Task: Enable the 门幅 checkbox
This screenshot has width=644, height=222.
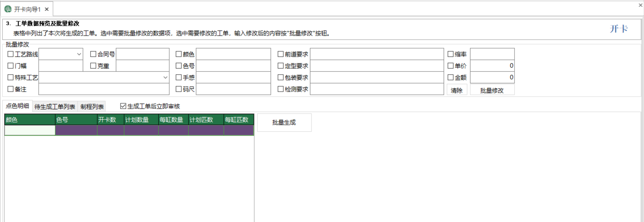Action: (10, 66)
